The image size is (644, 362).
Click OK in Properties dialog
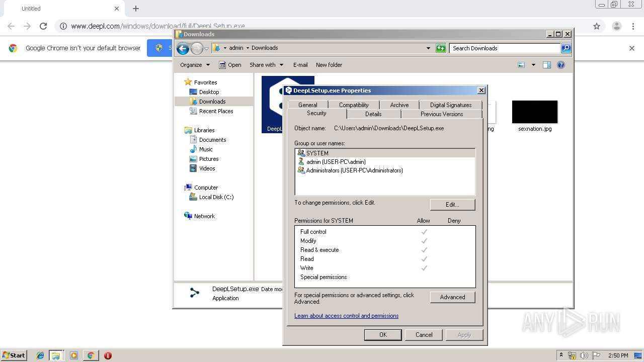point(383,335)
